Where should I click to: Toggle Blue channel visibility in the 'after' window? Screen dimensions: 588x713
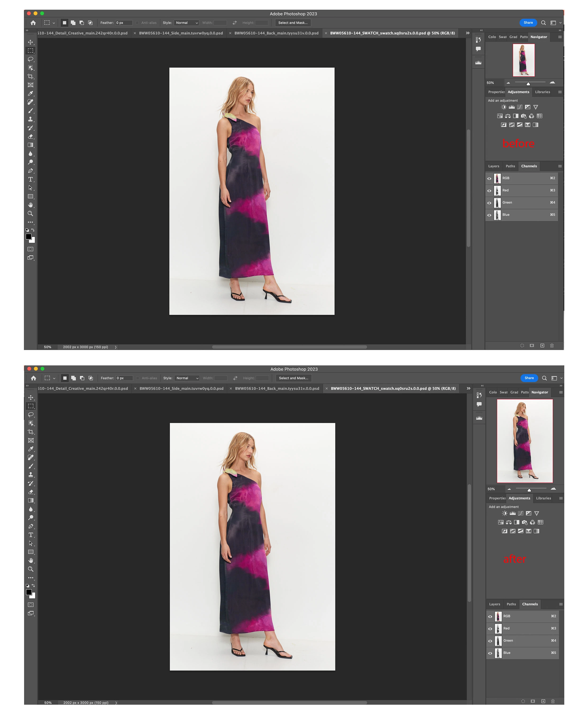coord(490,653)
